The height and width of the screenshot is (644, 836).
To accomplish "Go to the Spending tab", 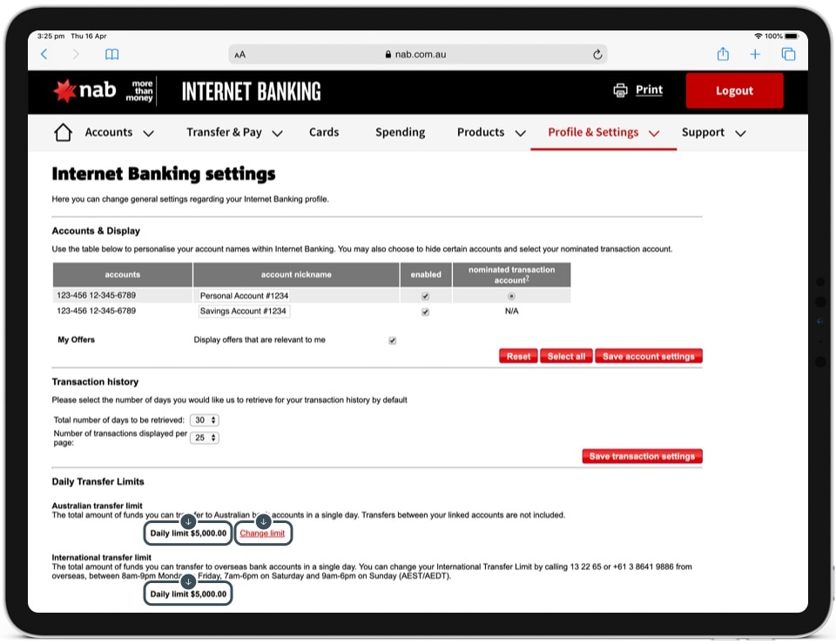I will coord(400,132).
